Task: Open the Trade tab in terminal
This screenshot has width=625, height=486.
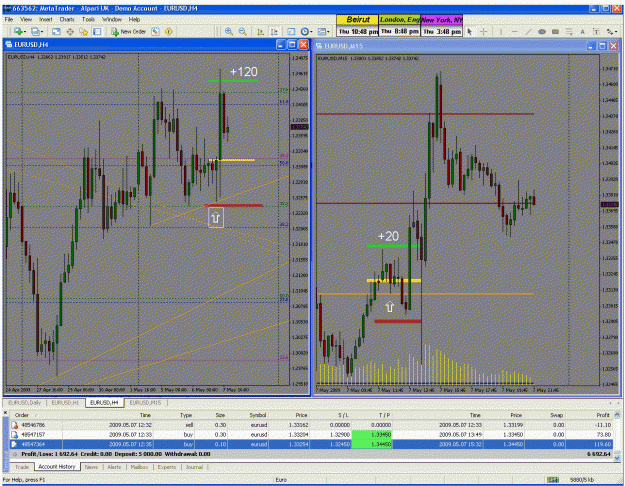Action: 22,467
